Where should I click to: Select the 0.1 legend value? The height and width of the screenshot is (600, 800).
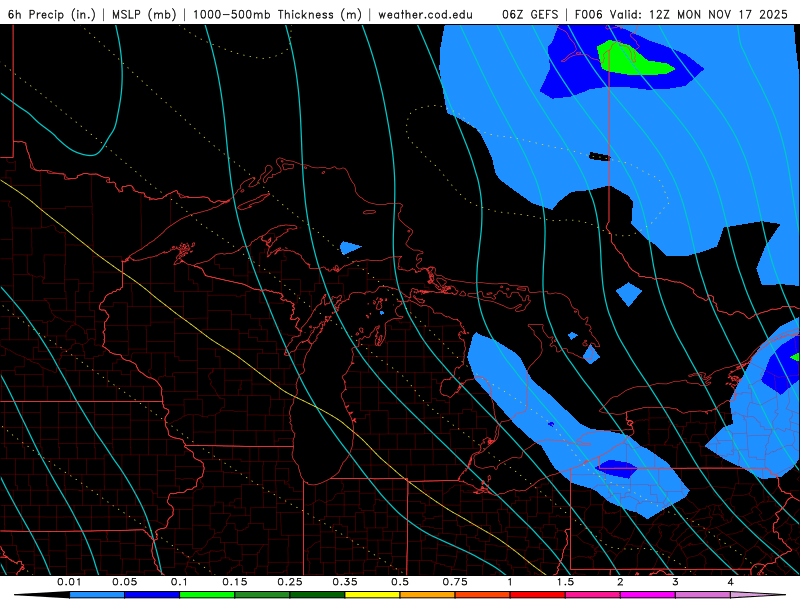[x=179, y=582]
